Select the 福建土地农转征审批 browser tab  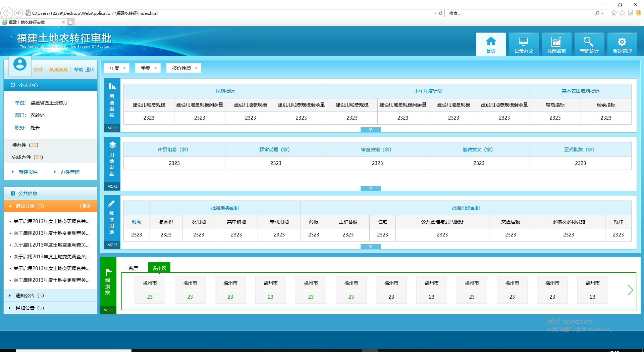pyautogui.click(x=33, y=22)
